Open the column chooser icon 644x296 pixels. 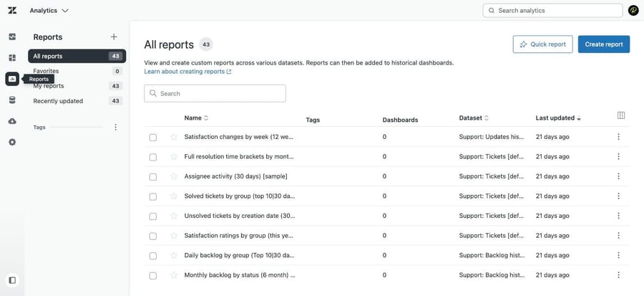(x=621, y=115)
